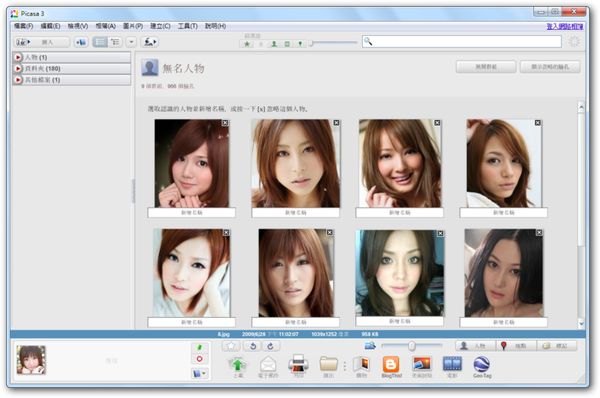Click the thumbnail size zoom slider
The width and height of the screenshot is (600, 398).
tap(412, 346)
